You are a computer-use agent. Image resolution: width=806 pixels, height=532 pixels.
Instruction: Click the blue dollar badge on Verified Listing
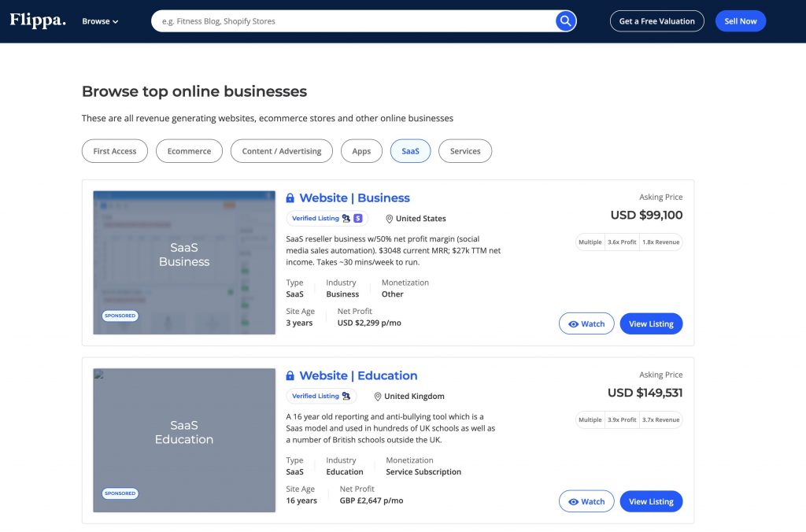[x=357, y=218]
